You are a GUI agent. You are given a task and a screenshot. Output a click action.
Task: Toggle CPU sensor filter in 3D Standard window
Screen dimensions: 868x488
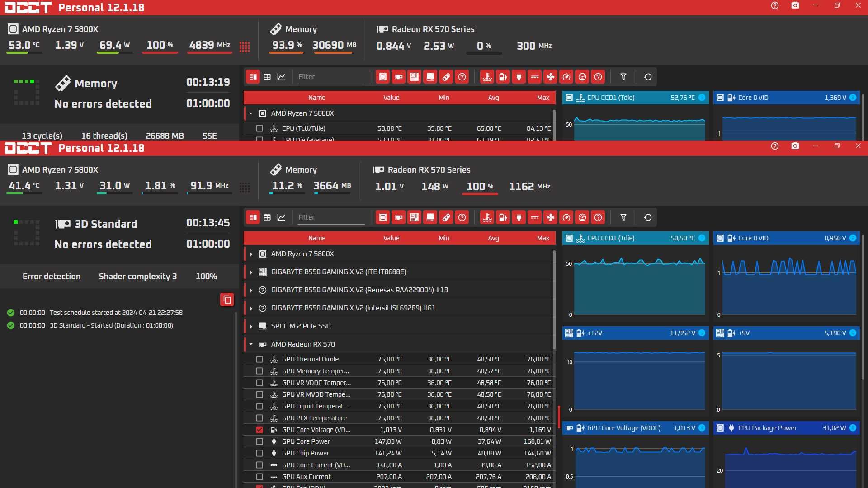click(x=383, y=217)
